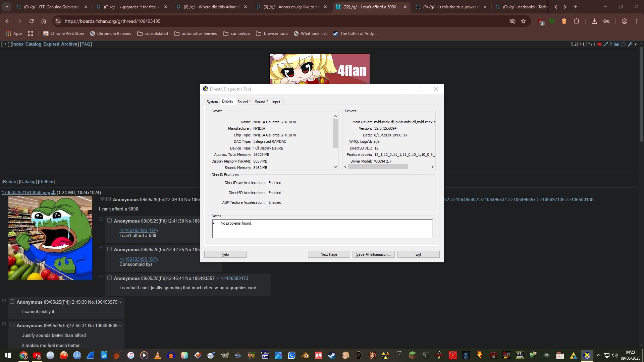Click Save All Information button

(373, 254)
